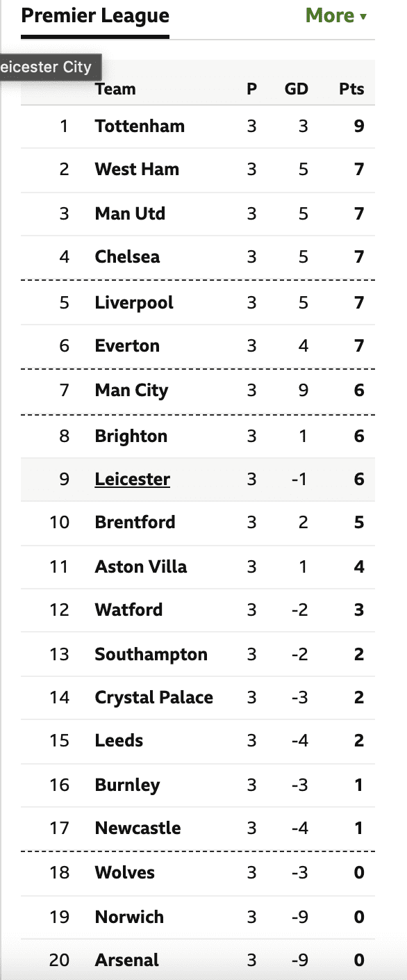The image size is (407, 980).
Task: Select the Crystal Palace team name
Action: 153,697
